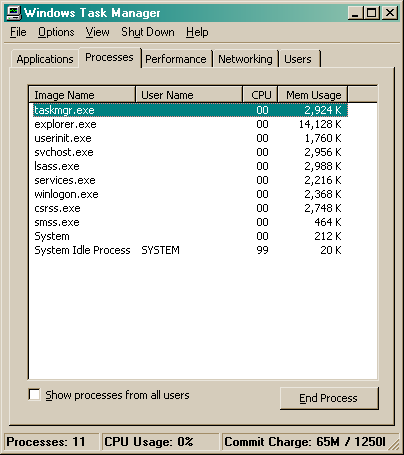Screen dimensions: 404x455
Task: Open the Help menu
Action: point(197,32)
